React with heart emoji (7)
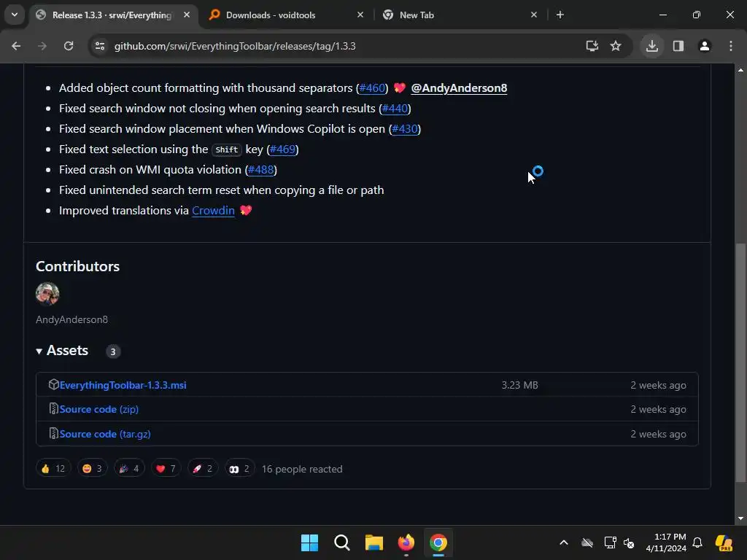The width and height of the screenshot is (747, 560). tap(166, 469)
